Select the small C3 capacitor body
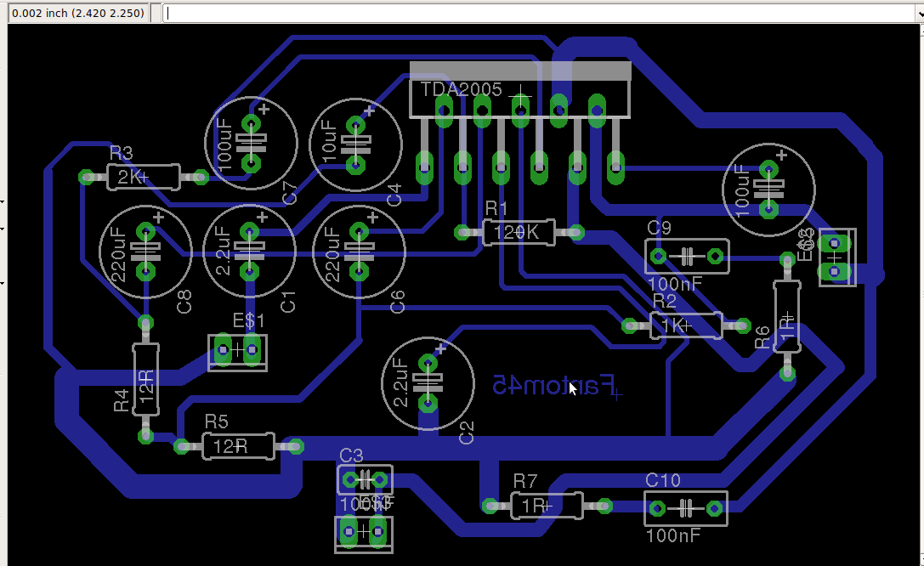The image size is (924, 566). pos(365,480)
